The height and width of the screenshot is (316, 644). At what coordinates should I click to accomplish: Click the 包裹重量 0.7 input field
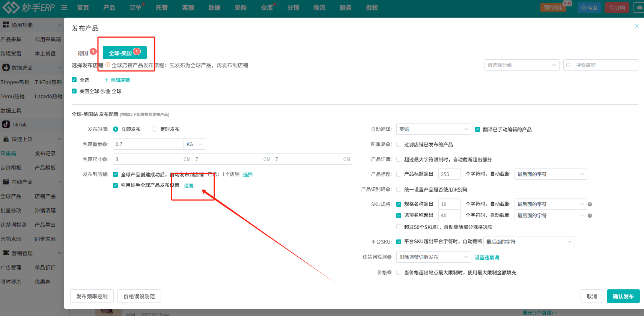click(148, 144)
